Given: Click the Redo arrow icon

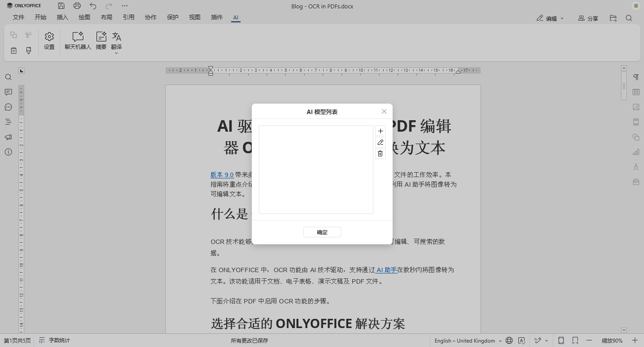Looking at the screenshot, I should point(109,6).
